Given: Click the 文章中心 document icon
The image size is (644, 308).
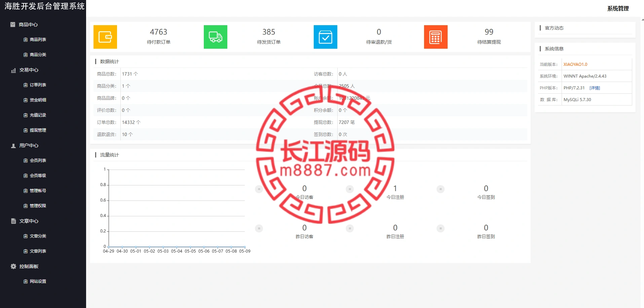Looking at the screenshot, I should coord(13,221).
